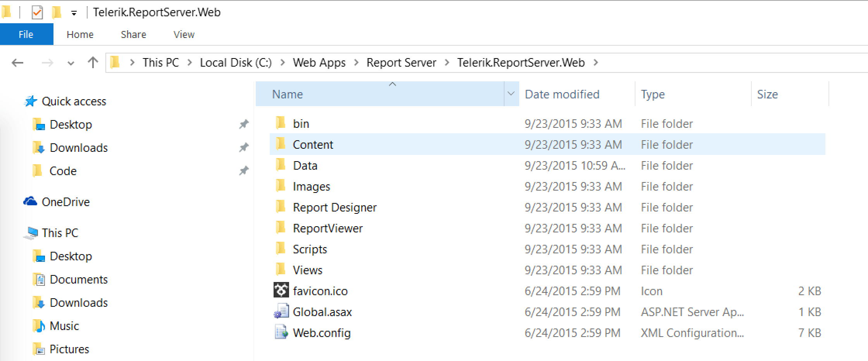
Task: Click the Forward navigation arrow
Action: 47,62
